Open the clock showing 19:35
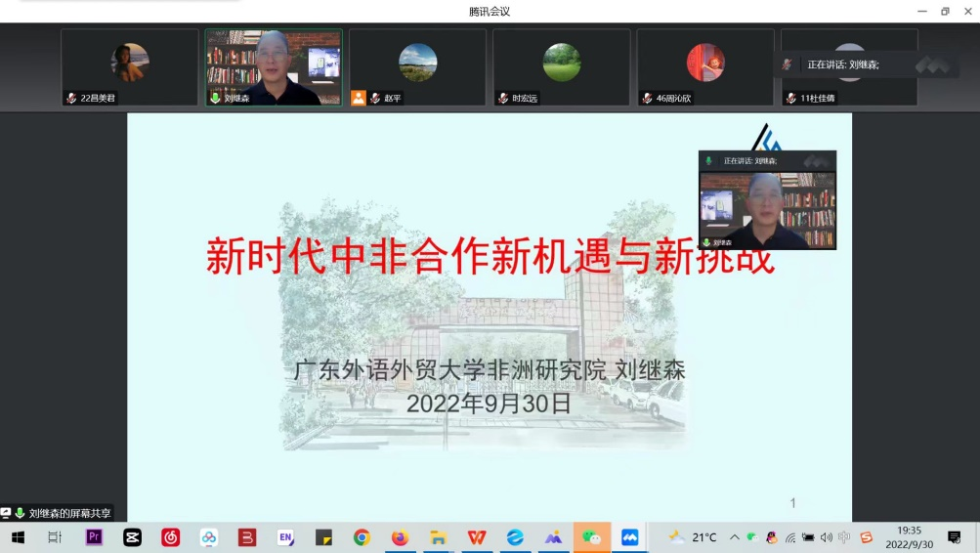 point(909,536)
